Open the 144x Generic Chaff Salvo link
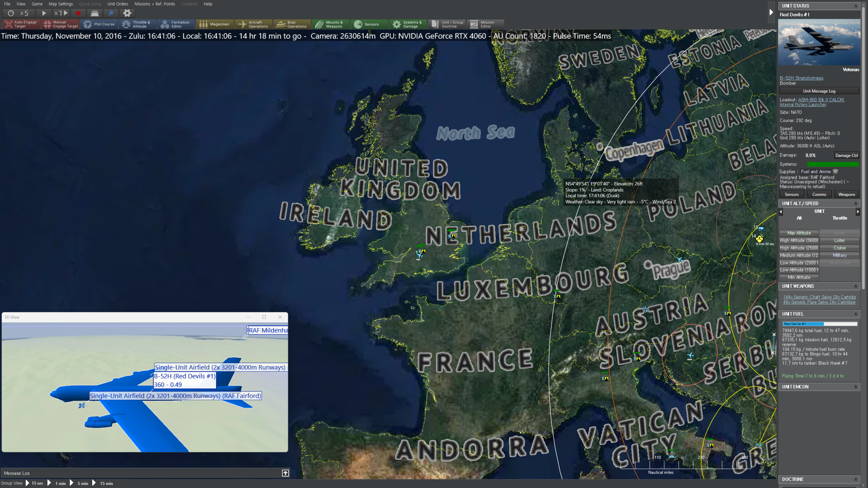The image size is (868, 488). (x=819, y=297)
